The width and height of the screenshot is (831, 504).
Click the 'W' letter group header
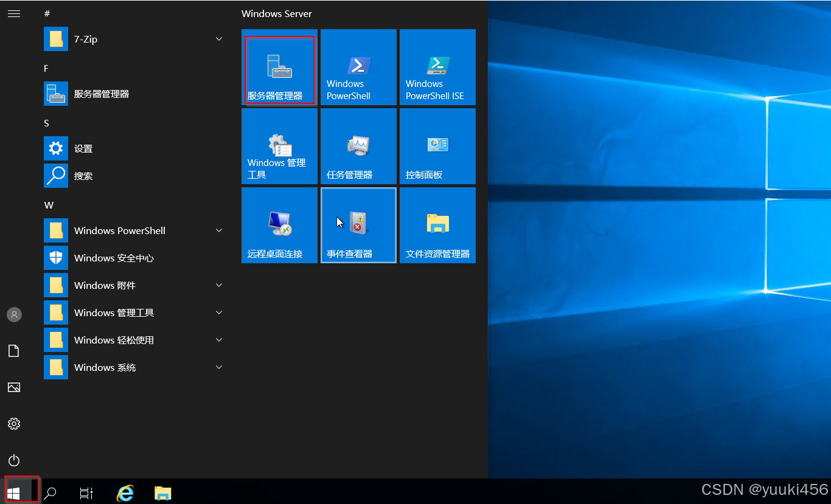[x=49, y=205]
